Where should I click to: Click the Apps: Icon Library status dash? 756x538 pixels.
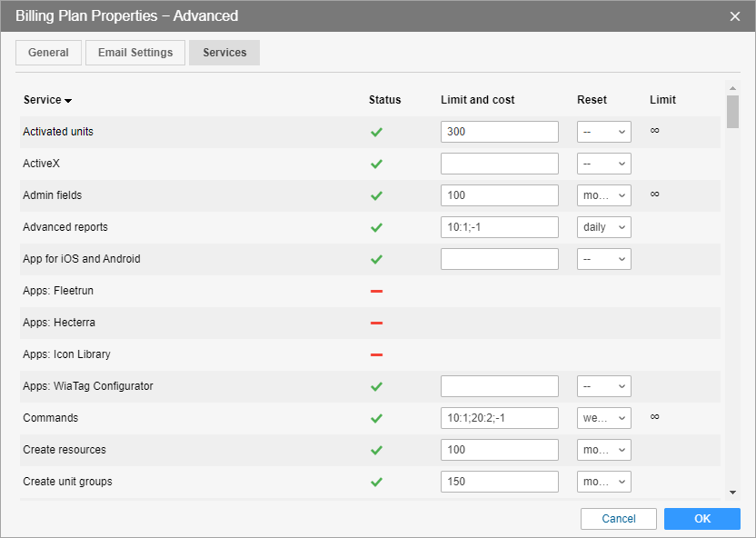pos(376,354)
